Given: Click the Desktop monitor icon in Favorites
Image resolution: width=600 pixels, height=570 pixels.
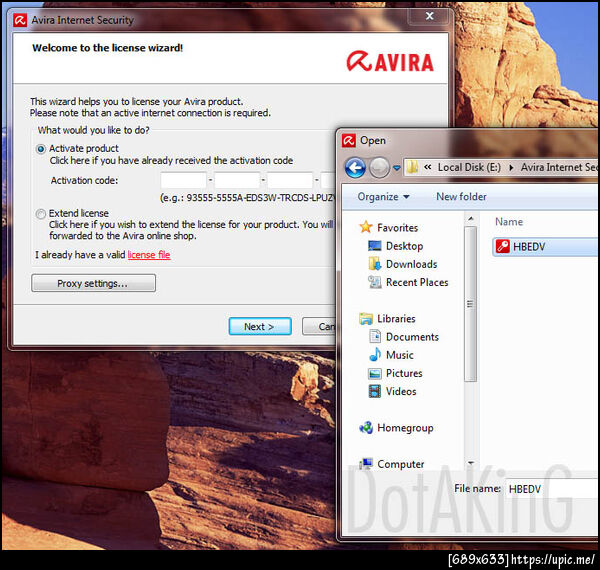Looking at the screenshot, I should coord(374,246).
